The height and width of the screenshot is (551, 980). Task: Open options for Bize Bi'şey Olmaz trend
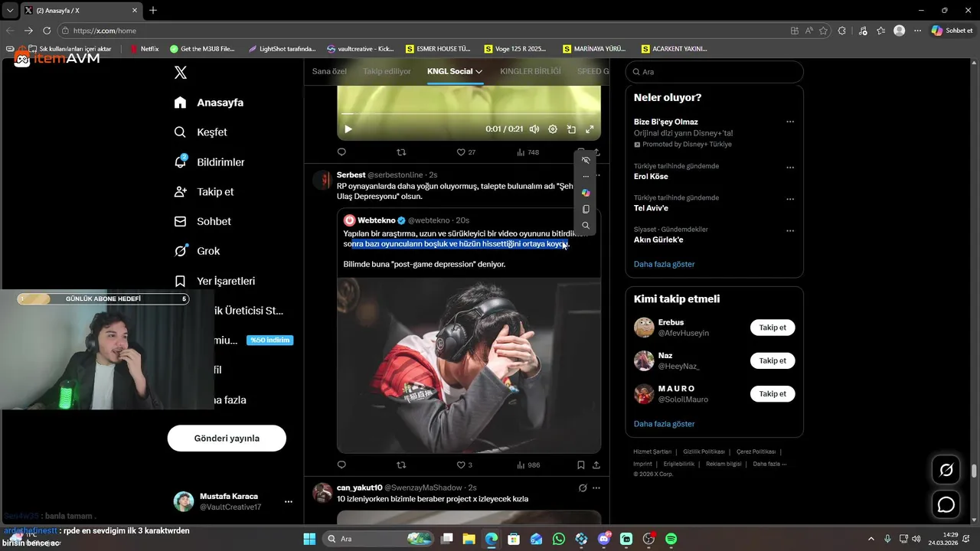(789, 122)
